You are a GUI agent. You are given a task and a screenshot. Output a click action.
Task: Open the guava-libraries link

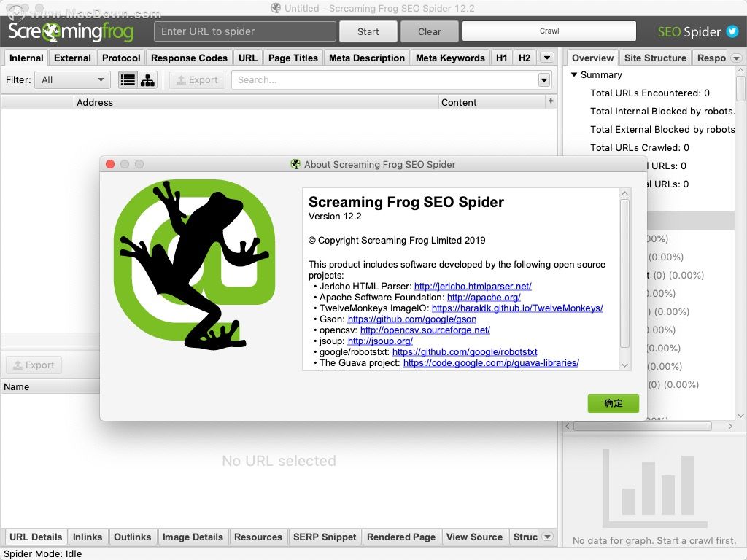click(491, 363)
